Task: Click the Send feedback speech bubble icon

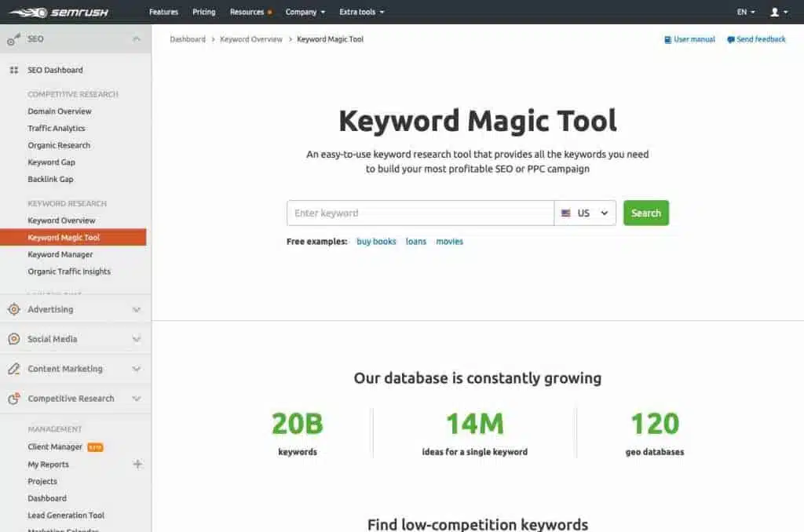Action: click(x=731, y=39)
